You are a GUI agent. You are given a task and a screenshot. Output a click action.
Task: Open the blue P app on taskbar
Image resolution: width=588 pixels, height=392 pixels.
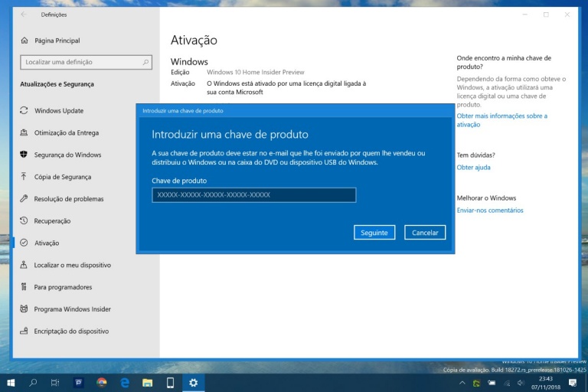coord(78,383)
